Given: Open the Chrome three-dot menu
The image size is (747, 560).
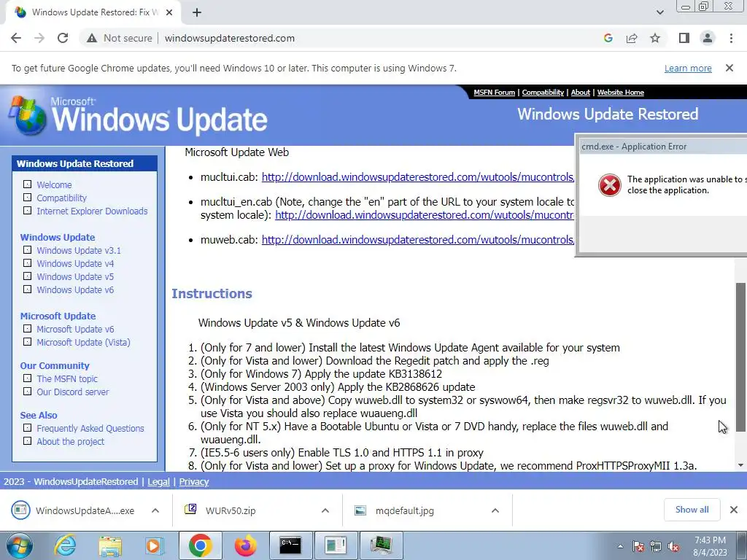Looking at the screenshot, I should [731, 38].
